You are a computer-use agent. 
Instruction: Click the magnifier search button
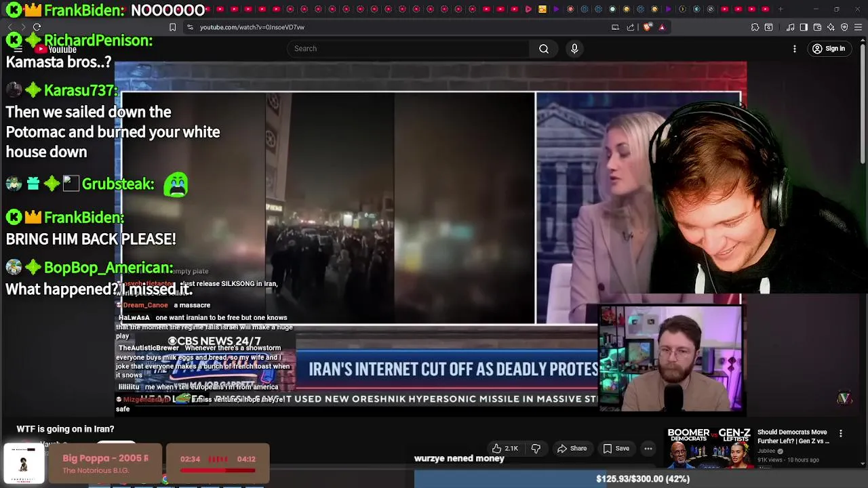544,49
